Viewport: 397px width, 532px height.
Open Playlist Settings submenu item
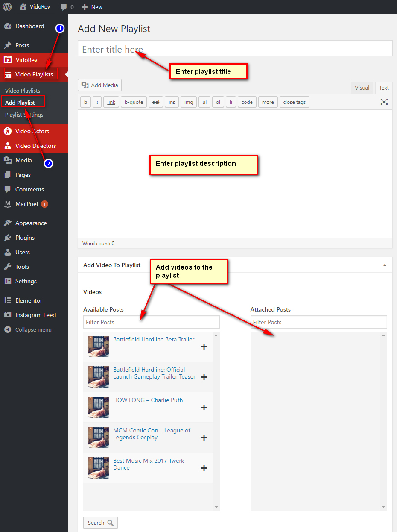click(24, 115)
